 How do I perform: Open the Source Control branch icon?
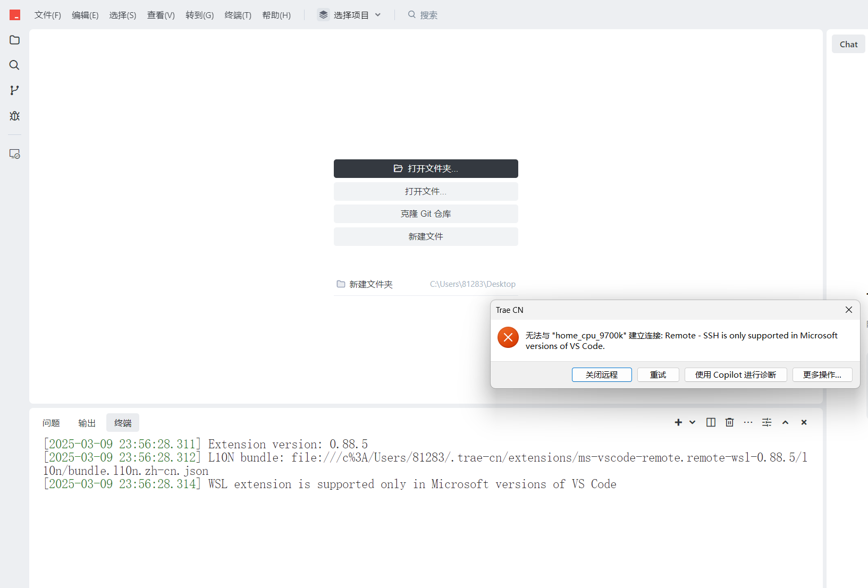pos(14,90)
